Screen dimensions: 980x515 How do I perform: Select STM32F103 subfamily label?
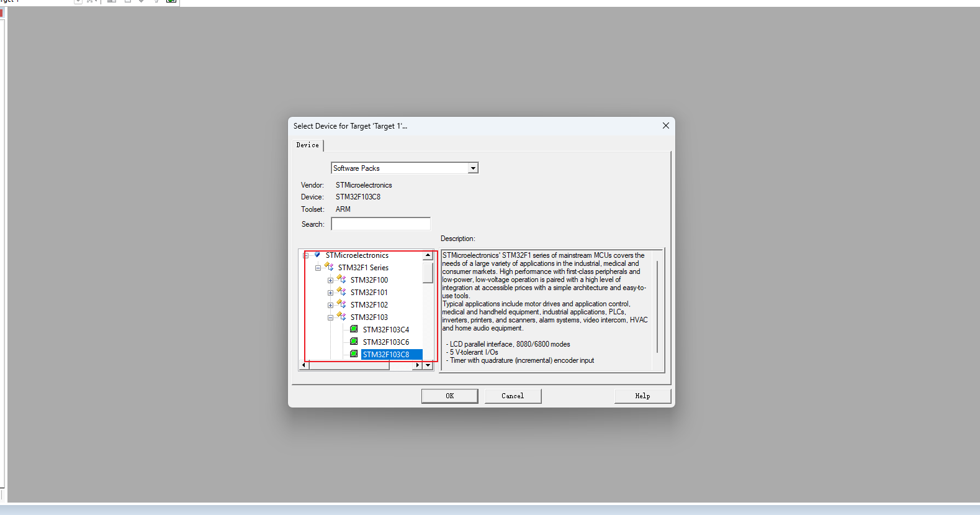coord(369,317)
